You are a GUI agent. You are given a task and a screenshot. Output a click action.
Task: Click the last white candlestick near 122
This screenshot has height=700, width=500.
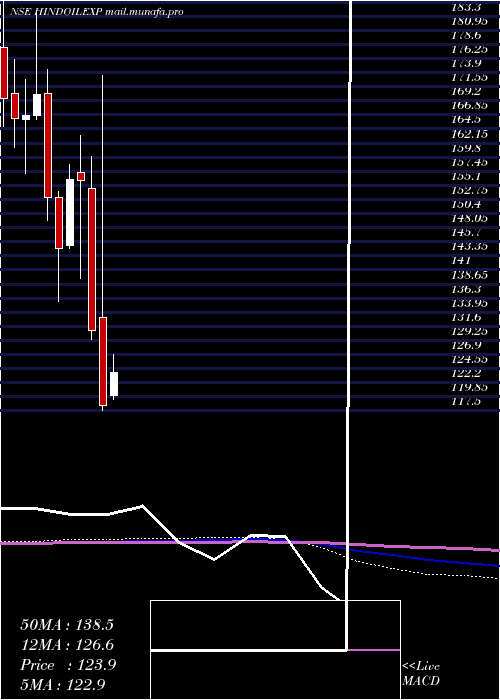point(114,384)
